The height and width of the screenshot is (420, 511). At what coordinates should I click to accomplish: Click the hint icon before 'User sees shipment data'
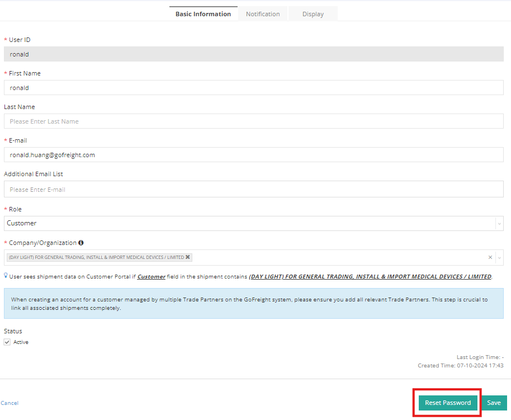tap(6, 276)
